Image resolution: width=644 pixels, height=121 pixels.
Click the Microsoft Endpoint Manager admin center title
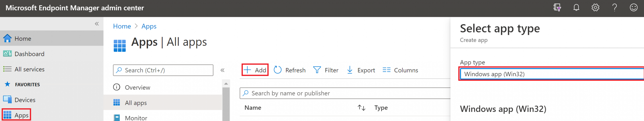75,8
